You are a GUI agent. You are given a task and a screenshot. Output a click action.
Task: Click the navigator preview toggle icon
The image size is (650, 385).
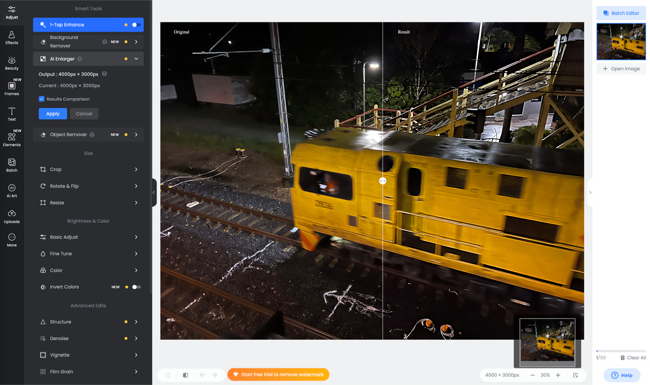pyautogui.click(x=575, y=375)
